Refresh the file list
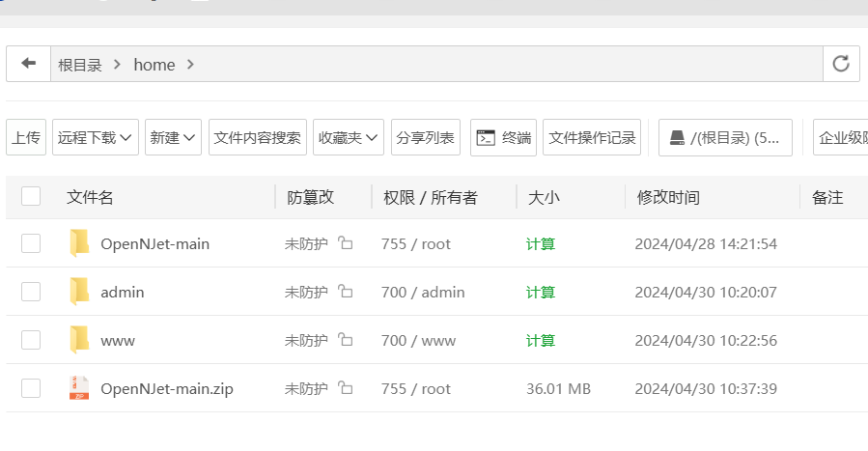This screenshot has width=868, height=451. (x=841, y=64)
